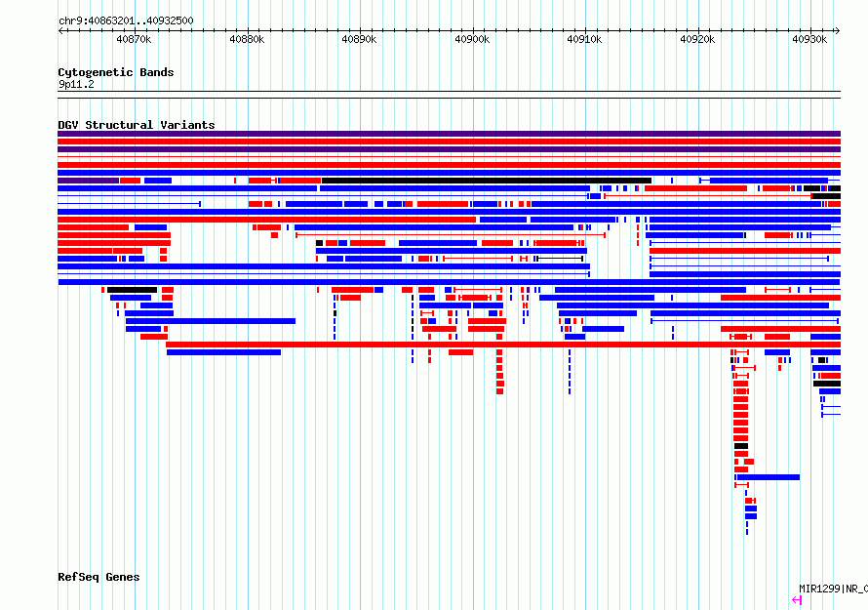
Task: Open the RefSeq Genes track title
Action: tap(99, 578)
